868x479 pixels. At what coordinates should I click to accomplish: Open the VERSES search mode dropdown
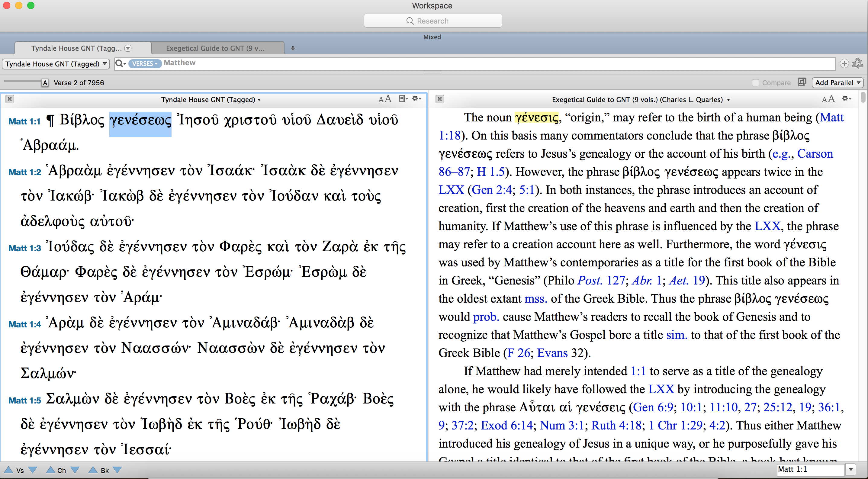(145, 64)
